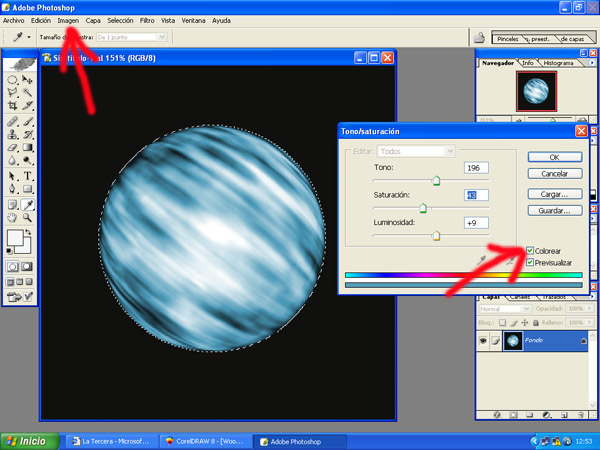Viewport: 600px width, 450px height.
Task: Click the new layer icon in Layers panel
Action: pyautogui.click(x=564, y=415)
